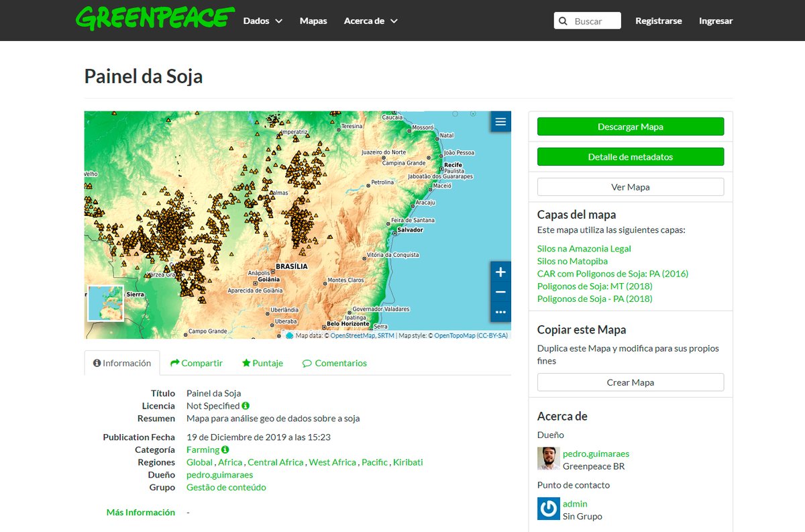Switch to the Comentarios tab

click(335, 363)
